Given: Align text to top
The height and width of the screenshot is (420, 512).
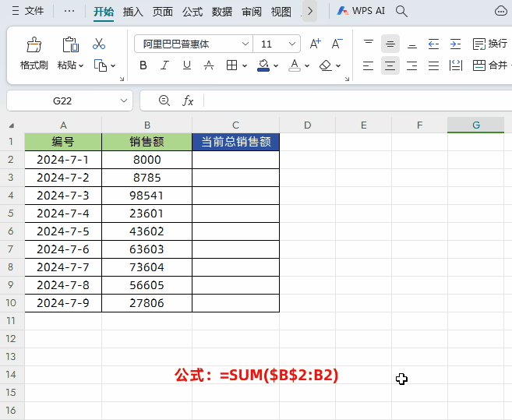Looking at the screenshot, I should click(369, 44).
